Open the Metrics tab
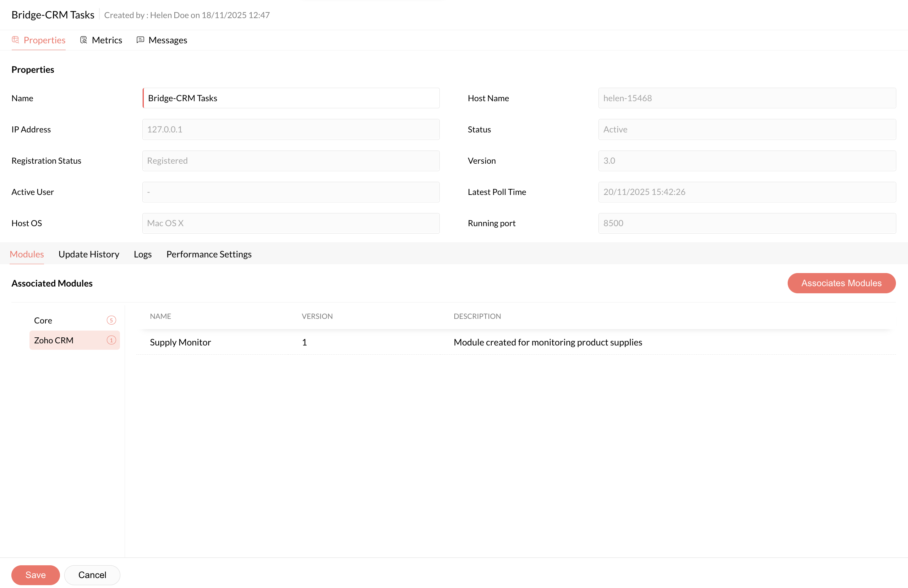Screen dimensions: 908x588 pos(106,40)
